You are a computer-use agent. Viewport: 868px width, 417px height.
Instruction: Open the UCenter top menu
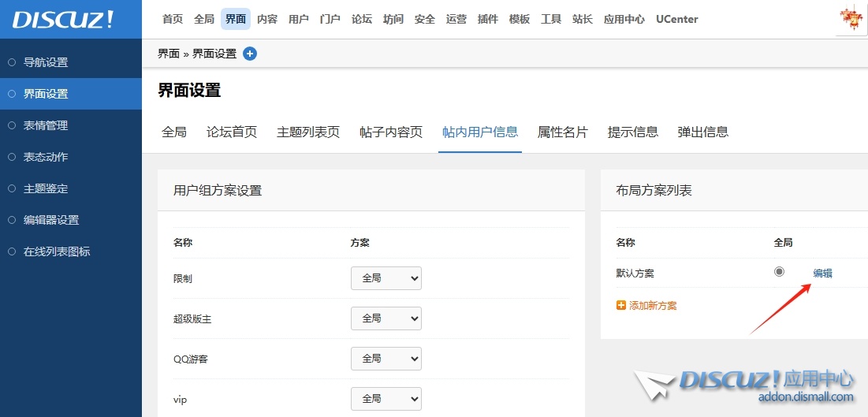[x=676, y=20]
